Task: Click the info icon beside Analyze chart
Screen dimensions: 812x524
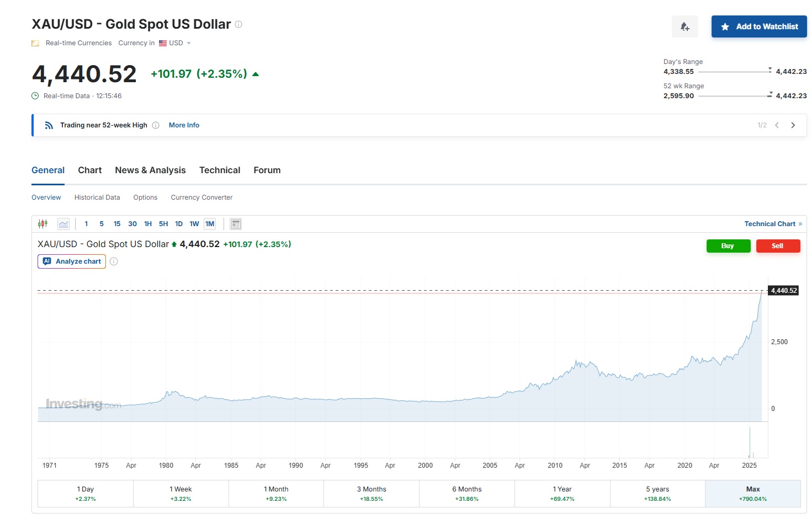Action: pyautogui.click(x=114, y=261)
